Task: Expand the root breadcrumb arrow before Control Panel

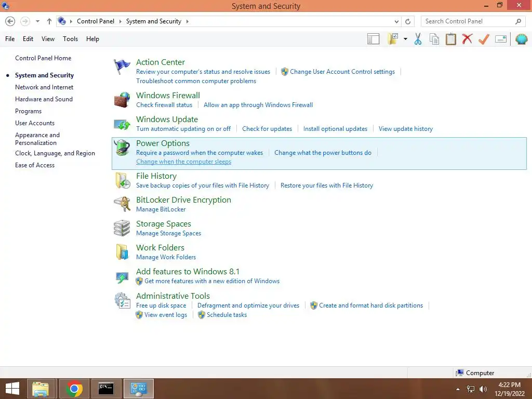Action: point(71,21)
